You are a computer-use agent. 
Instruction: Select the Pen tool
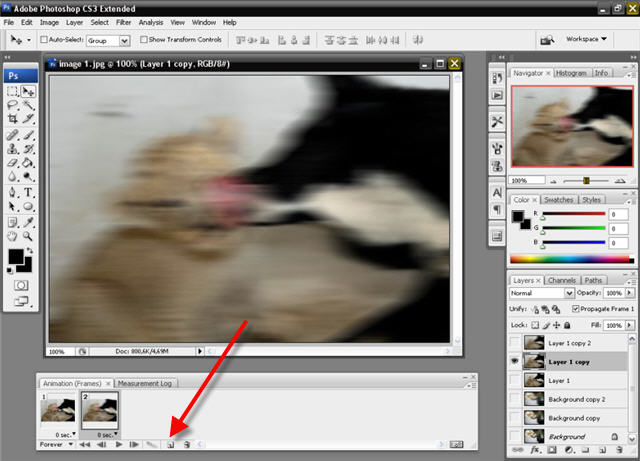(x=12, y=192)
